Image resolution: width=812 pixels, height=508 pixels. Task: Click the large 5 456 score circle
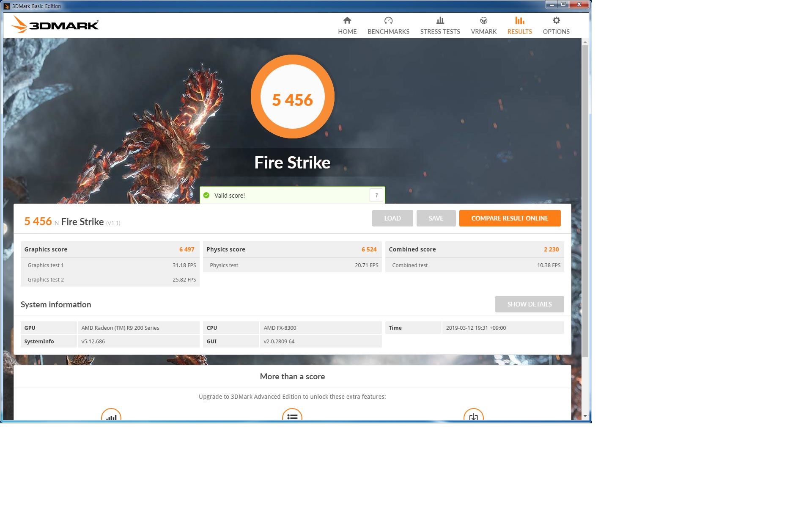(292, 97)
